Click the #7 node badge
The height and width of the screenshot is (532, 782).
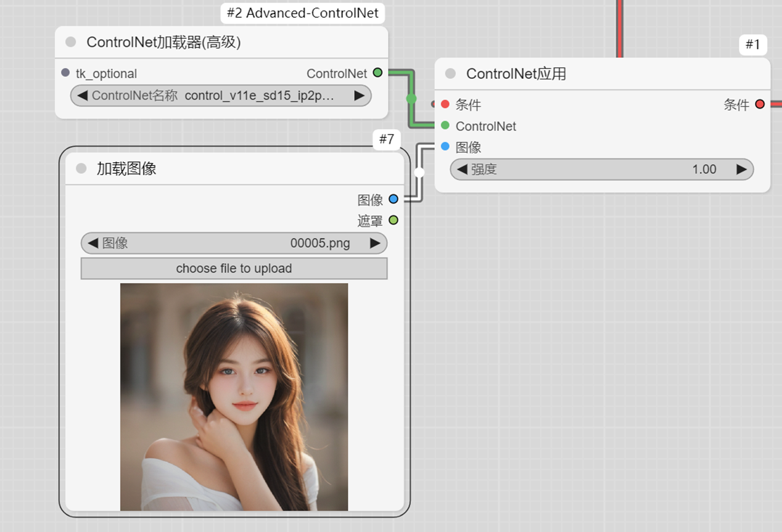pos(387,139)
